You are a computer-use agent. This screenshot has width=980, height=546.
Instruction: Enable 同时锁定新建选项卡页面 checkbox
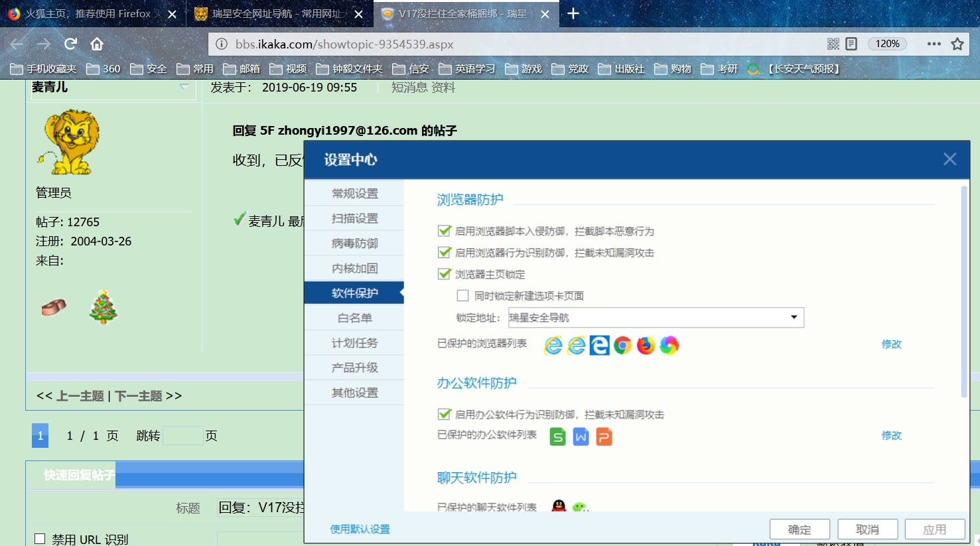click(x=463, y=296)
